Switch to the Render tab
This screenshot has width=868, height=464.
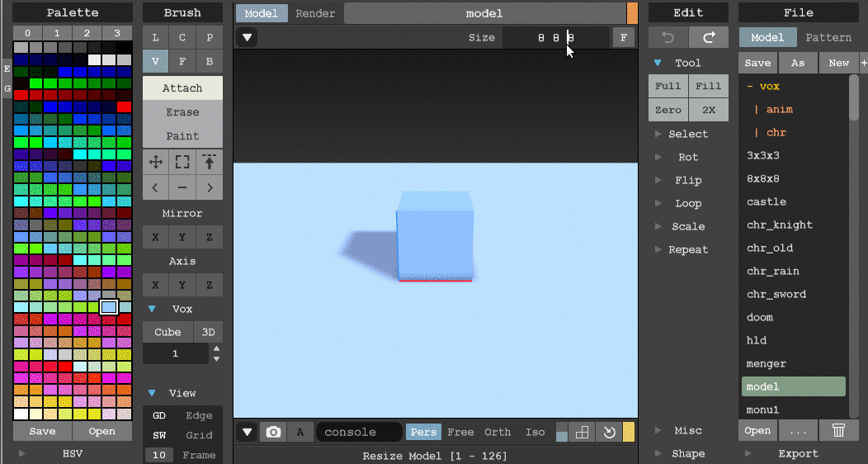pos(315,14)
